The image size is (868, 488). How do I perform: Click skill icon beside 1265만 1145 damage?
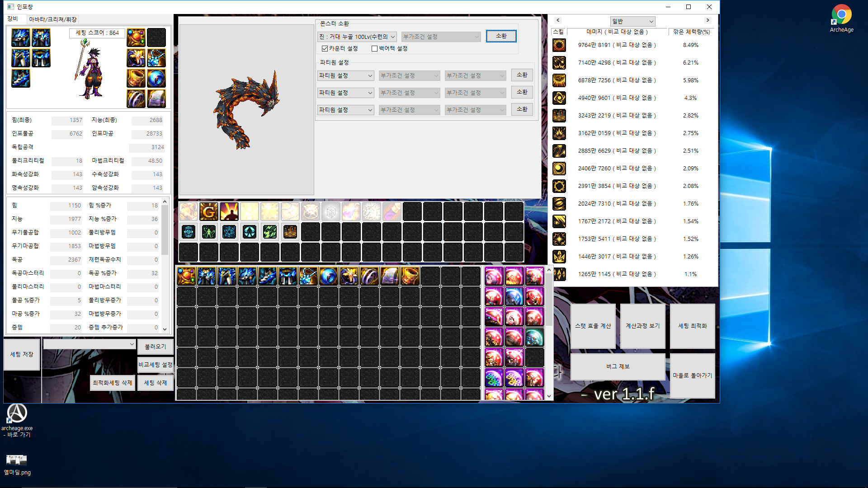[x=559, y=274]
